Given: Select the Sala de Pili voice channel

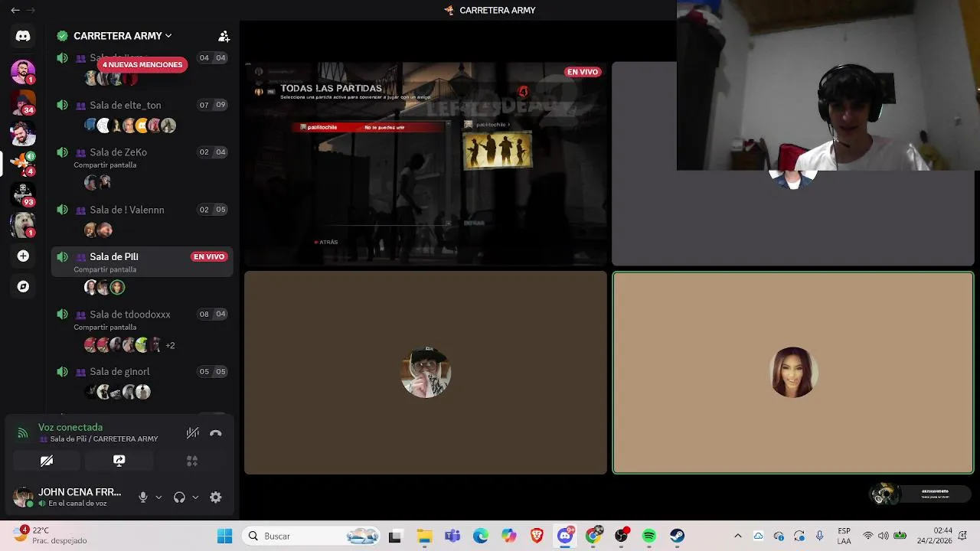Looking at the screenshot, I should tap(142, 262).
